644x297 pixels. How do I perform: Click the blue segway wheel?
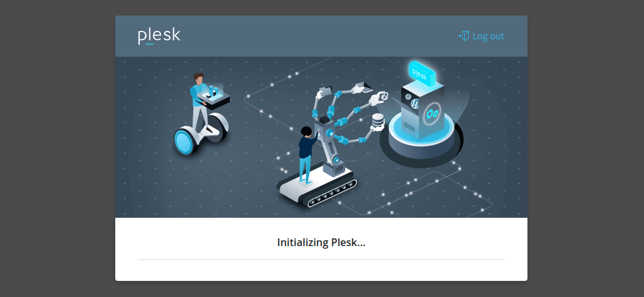click(184, 142)
